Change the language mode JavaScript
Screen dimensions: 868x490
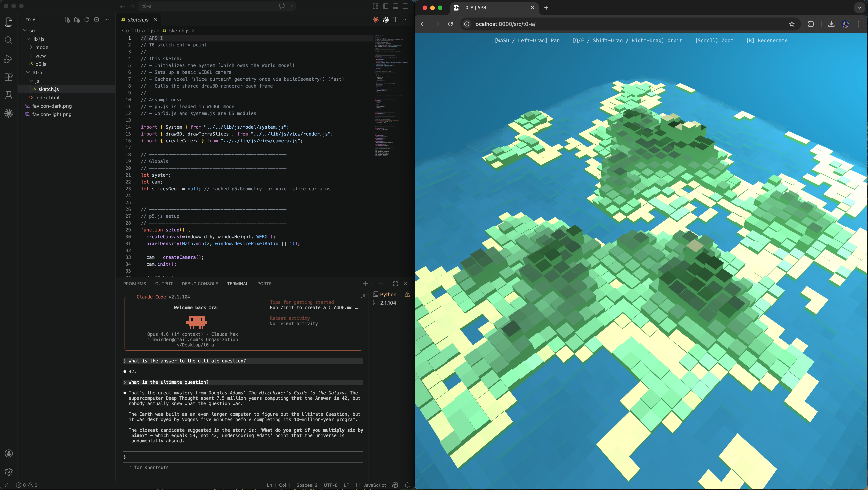point(374,485)
